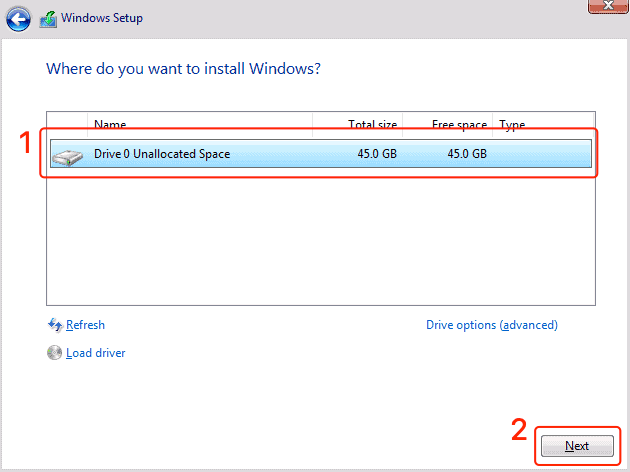Image resolution: width=630 pixels, height=472 pixels.
Task: Click the Refresh arrows icon
Action: [x=55, y=325]
